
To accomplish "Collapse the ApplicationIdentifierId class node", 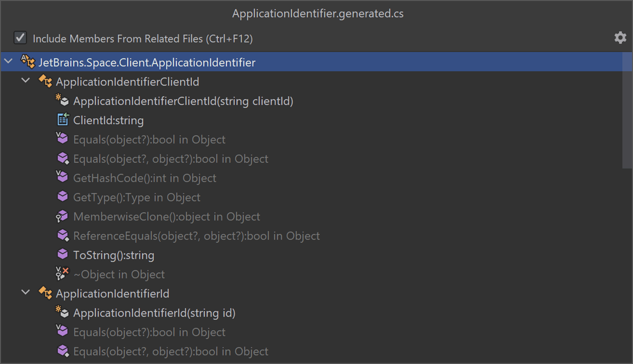I will point(25,293).
